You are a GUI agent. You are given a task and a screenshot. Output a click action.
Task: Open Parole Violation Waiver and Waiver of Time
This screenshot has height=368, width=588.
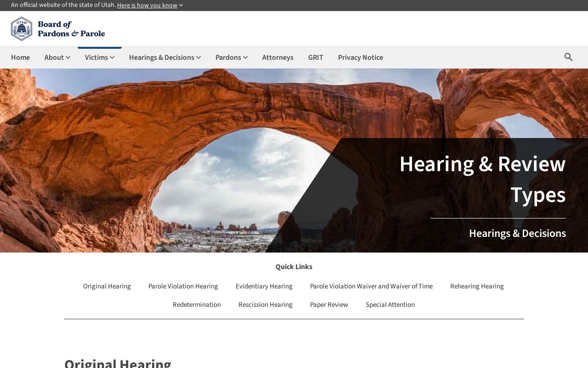pyautogui.click(x=371, y=286)
